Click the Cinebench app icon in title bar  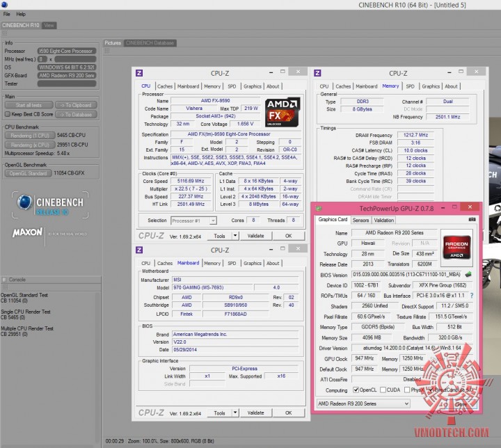[x=4, y=4]
